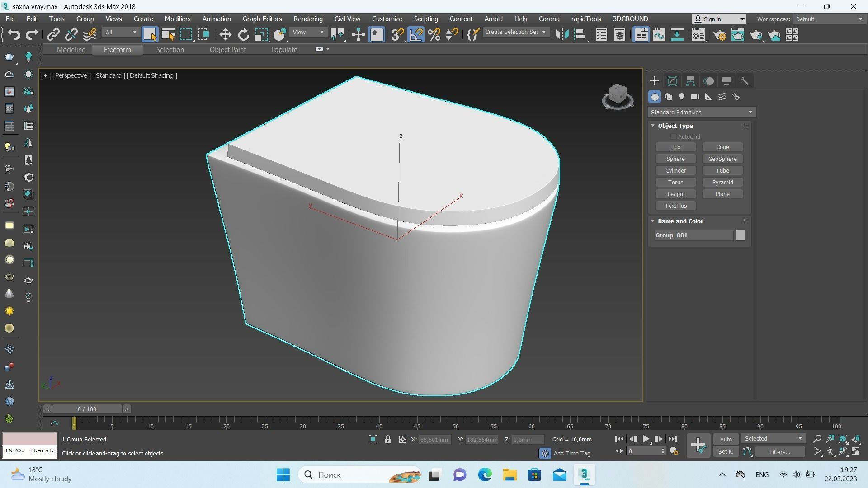Toggle Percent Snap button
This screenshot has height=488, width=868.
point(434,35)
